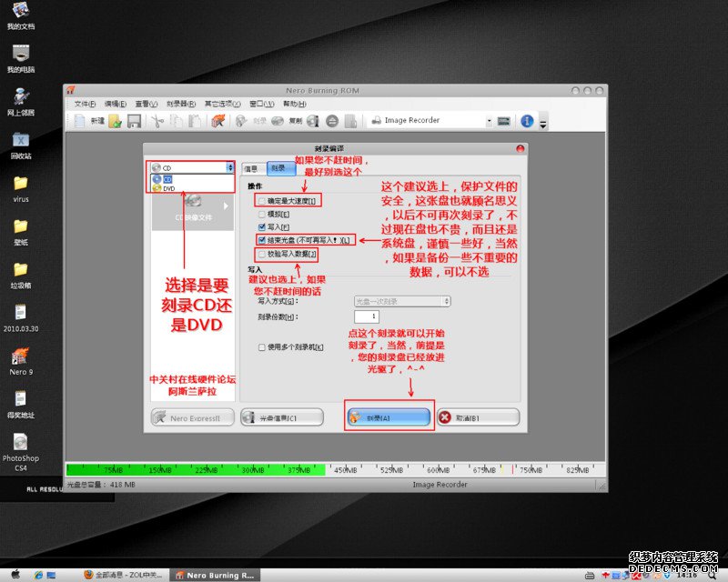This screenshot has width=728, height=582.
Task: Close the 刻录编译 dialog with the red button
Action: pos(520,148)
